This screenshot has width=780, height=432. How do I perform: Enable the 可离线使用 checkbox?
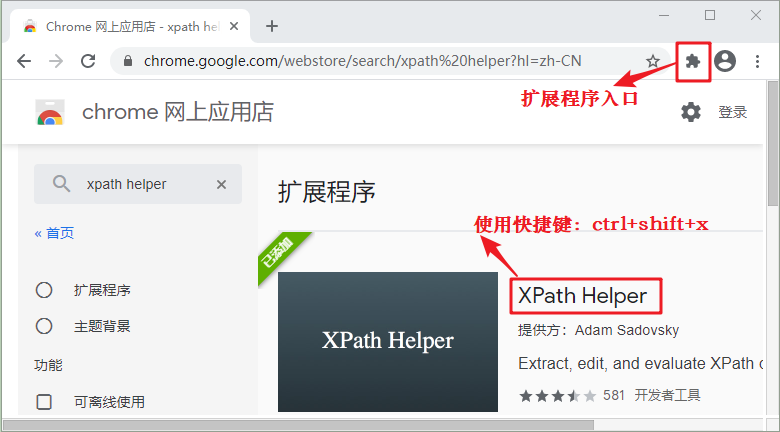coord(44,402)
